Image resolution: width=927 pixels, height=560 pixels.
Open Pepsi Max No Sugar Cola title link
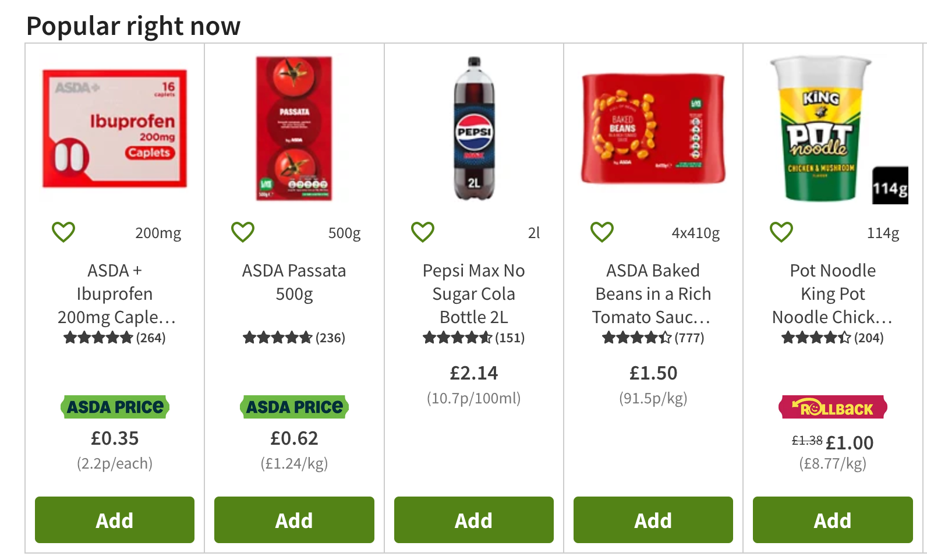(x=473, y=293)
